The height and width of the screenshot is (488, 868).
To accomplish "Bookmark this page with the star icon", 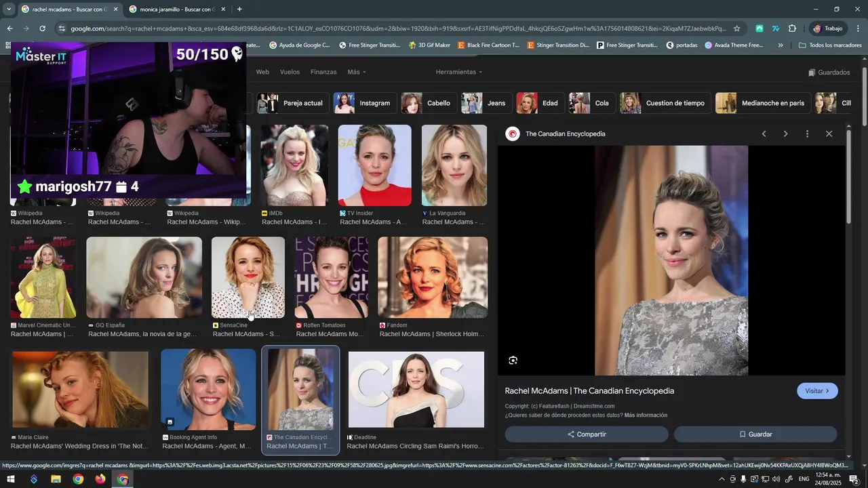I will (737, 28).
